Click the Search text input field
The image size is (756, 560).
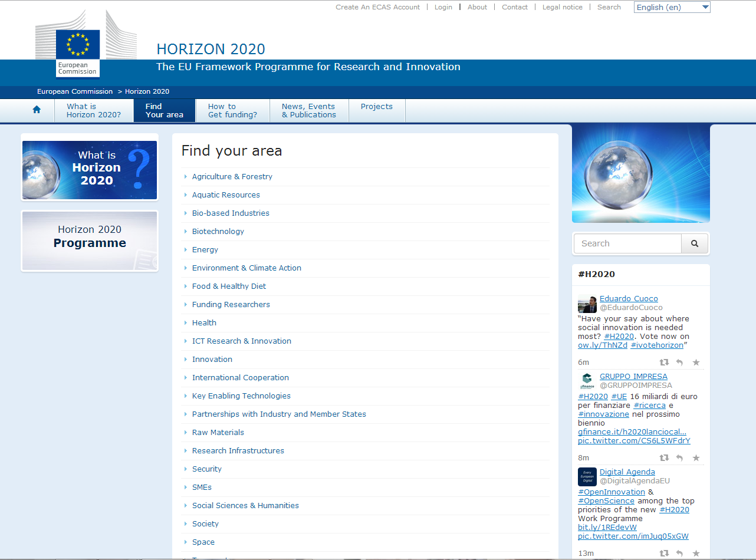(x=627, y=243)
